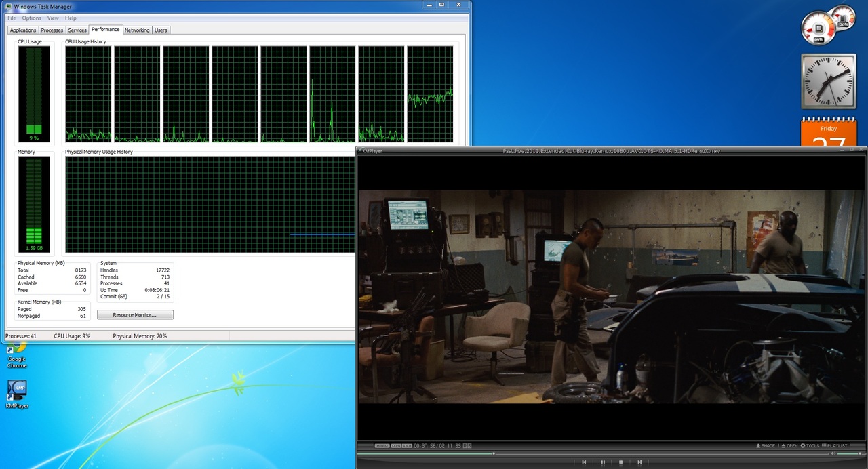Show the PLAYLIST panel in KMPlayer
The image size is (868, 469).
coord(835,446)
